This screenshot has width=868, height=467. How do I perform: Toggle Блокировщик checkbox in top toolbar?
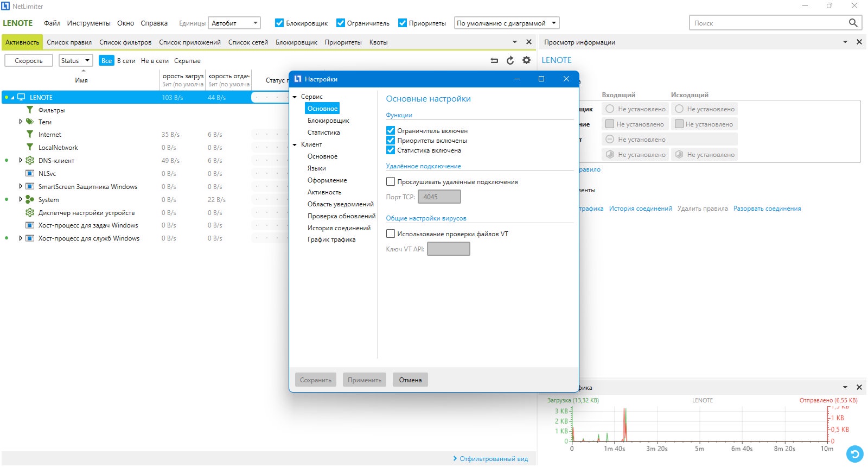click(x=279, y=23)
